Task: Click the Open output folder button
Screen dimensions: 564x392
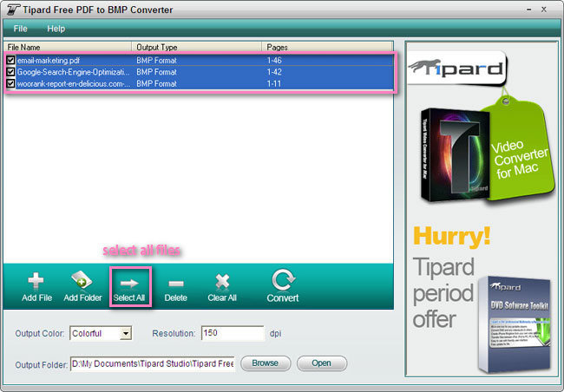Action: tap(322, 363)
